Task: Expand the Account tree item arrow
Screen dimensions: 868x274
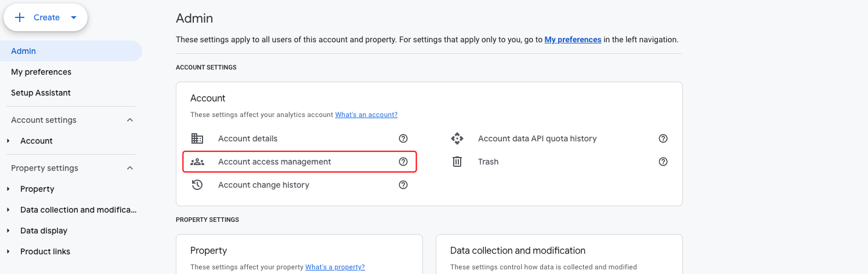Action: pyautogui.click(x=8, y=141)
